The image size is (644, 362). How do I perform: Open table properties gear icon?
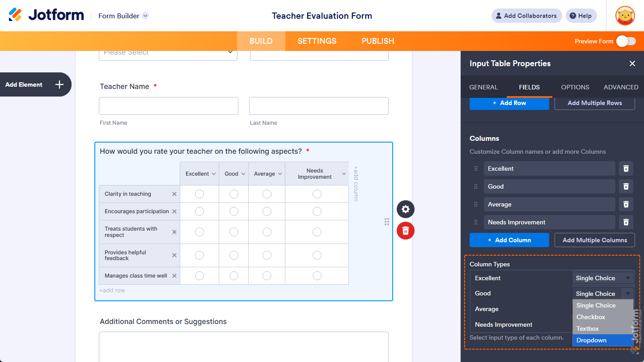coord(406,209)
